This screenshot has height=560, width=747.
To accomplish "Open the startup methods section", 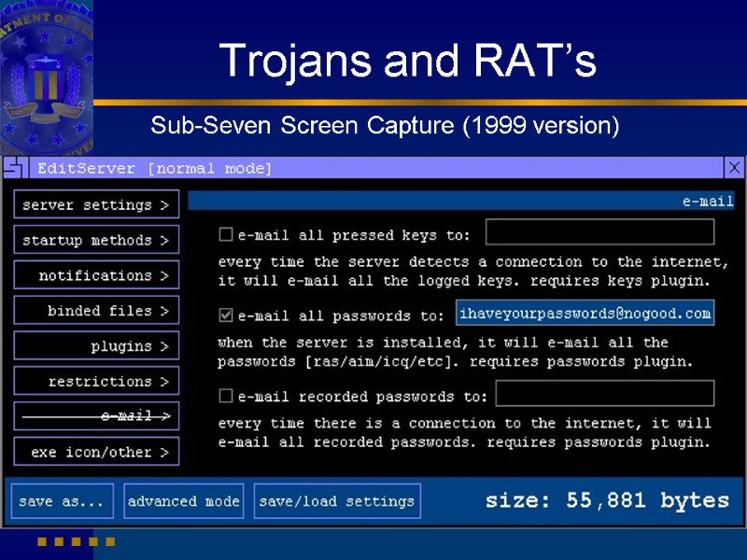I will [96, 240].
